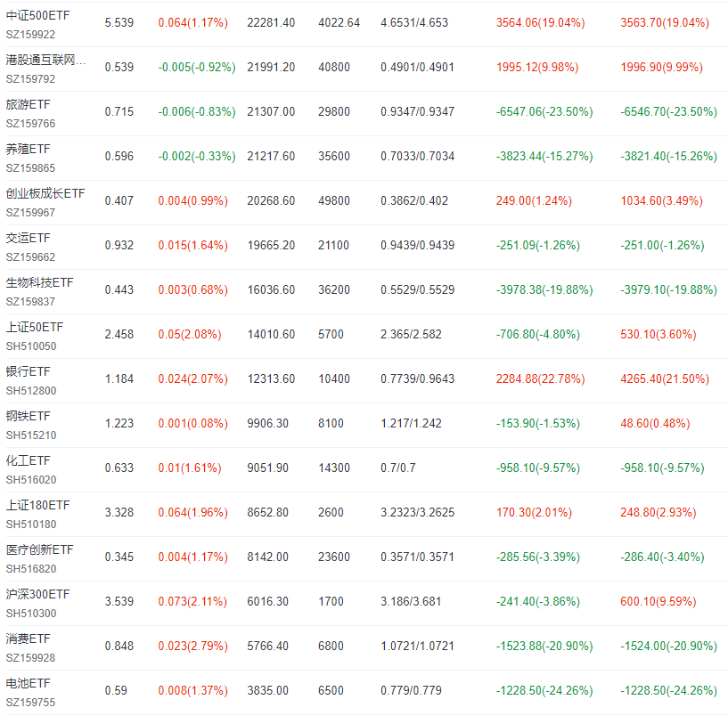Image resolution: width=728 pixels, height=716 pixels.
Task: Select the SH510180 code
Action: tap(31, 525)
